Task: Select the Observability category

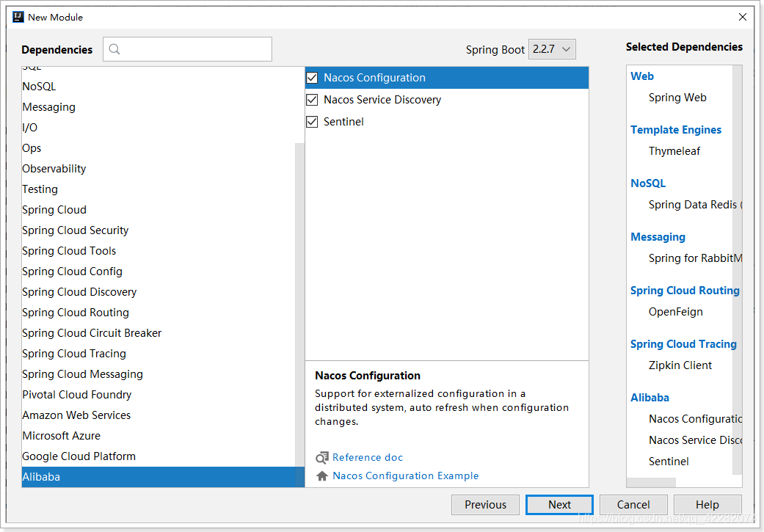Action: (159, 169)
